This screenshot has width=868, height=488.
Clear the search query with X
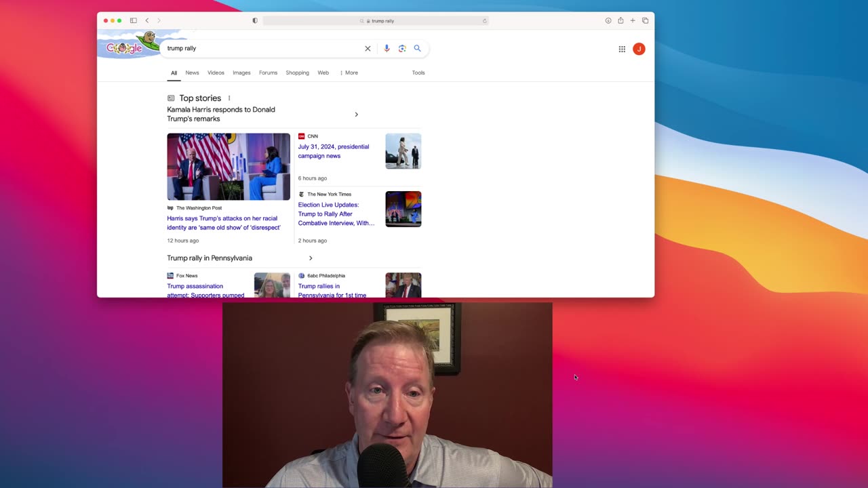tap(368, 49)
